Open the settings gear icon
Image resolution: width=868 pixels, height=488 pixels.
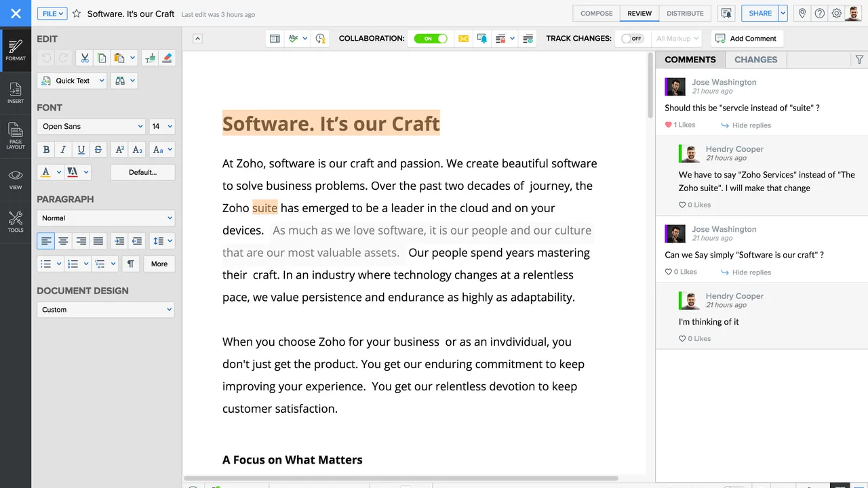pyautogui.click(x=837, y=14)
